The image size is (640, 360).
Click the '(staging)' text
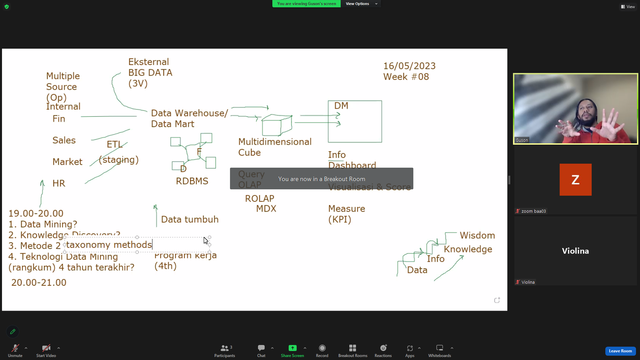click(118, 160)
